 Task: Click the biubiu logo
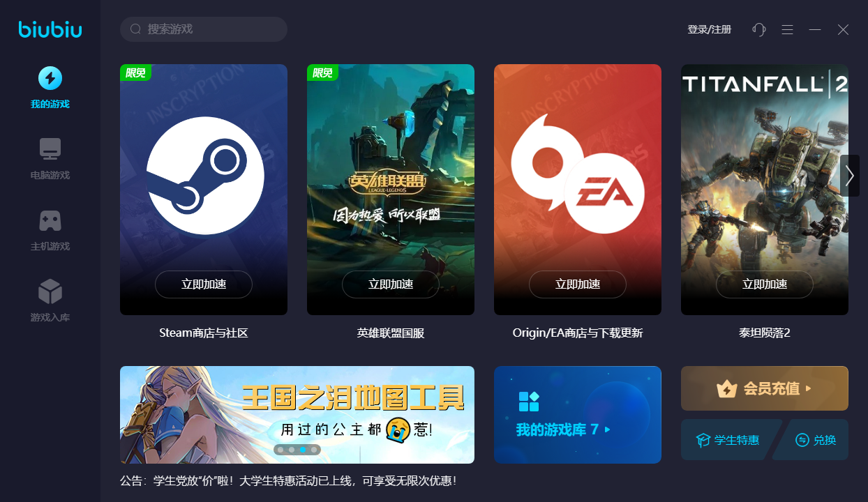(50, 29)
